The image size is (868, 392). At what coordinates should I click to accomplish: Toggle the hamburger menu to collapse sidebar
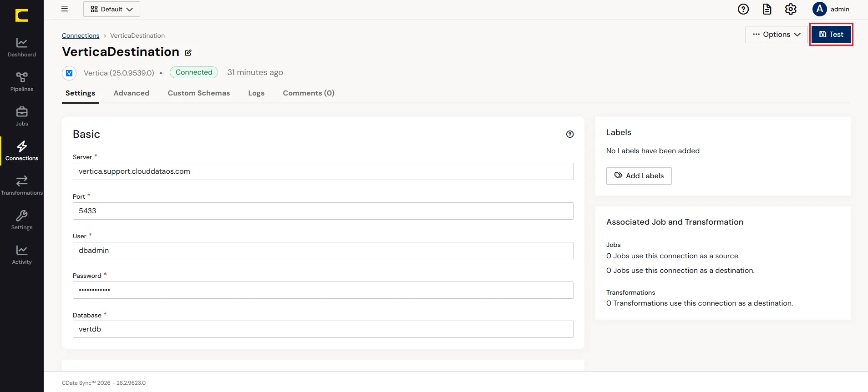[65, 9]
